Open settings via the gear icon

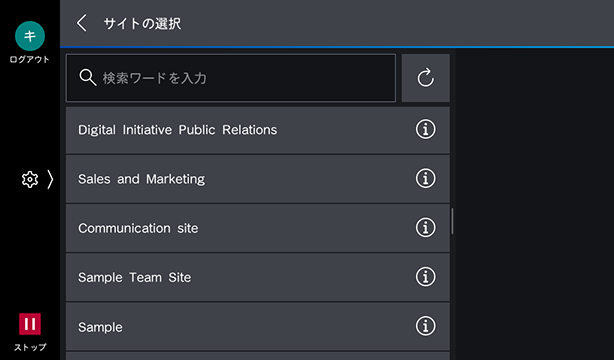(x=30, y=179)
